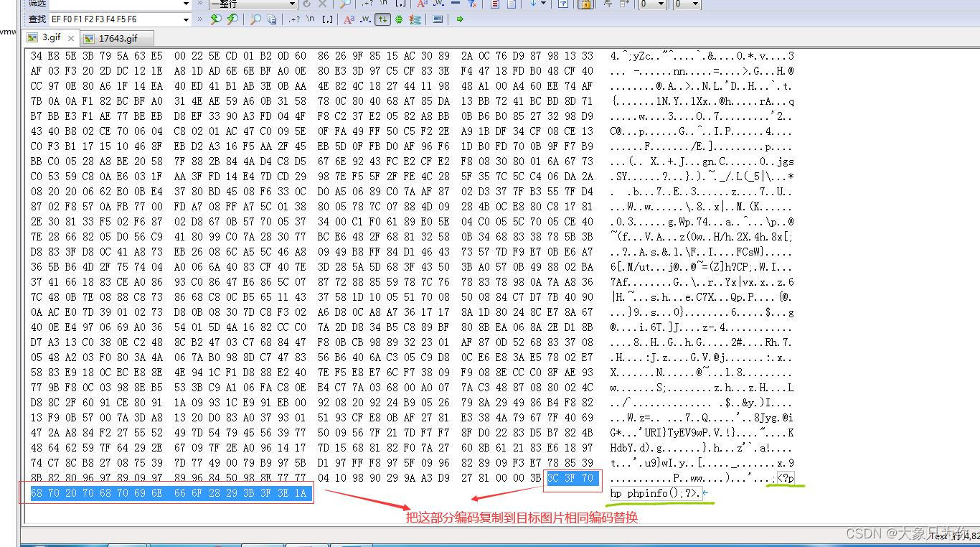Toggle regex .+? option in find bar
This screenshot has height=547, width=980.
tap(294, 19)
